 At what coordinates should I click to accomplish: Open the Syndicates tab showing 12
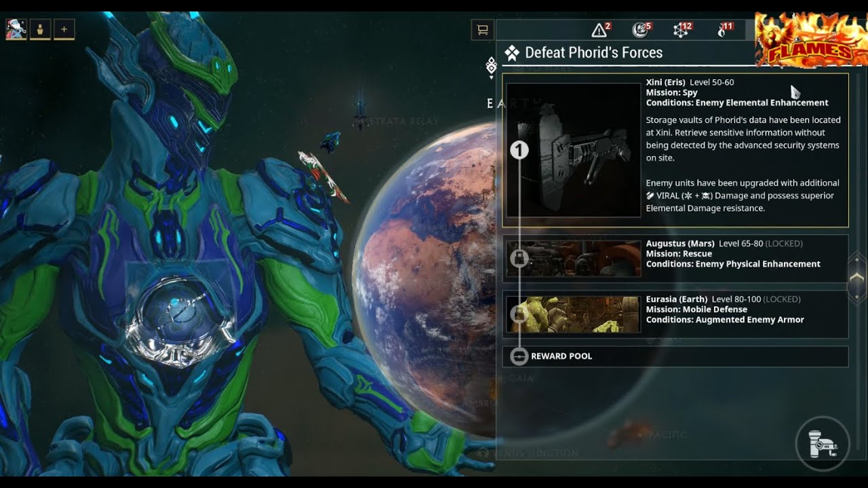click(682, 30)
